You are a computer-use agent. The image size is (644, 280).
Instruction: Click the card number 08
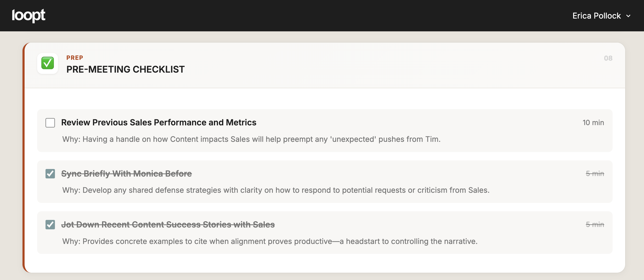[608, 58]
